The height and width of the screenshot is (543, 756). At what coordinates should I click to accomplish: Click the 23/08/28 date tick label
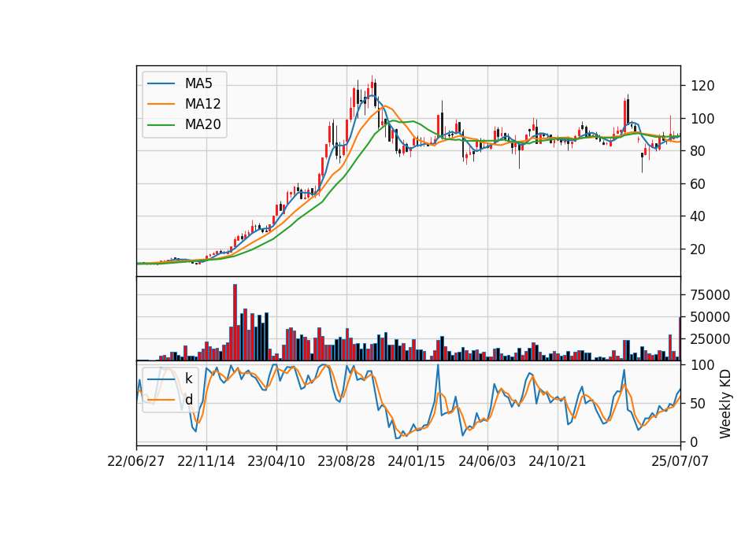(x=346, y=461)
